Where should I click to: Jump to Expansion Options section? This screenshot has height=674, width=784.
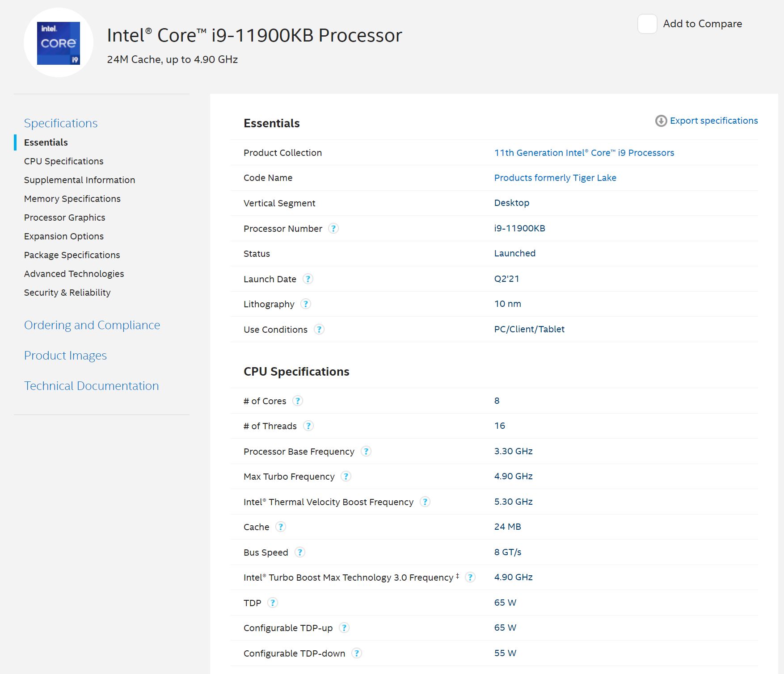pos(64,236)
